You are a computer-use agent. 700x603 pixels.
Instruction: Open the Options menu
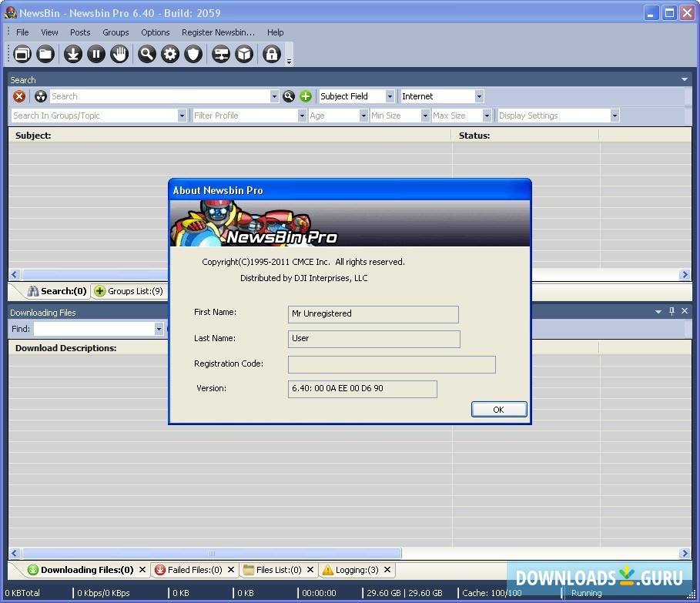[x=156, y=32]
